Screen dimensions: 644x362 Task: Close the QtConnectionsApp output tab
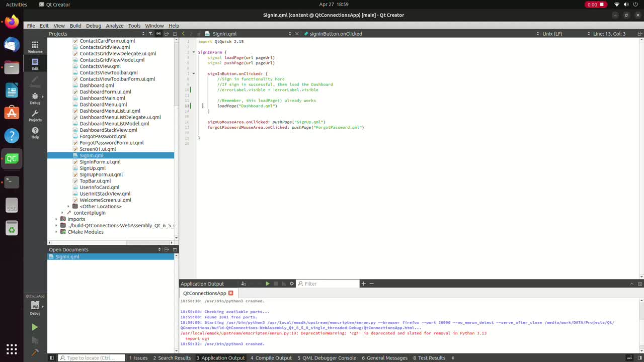pos(231,293)
